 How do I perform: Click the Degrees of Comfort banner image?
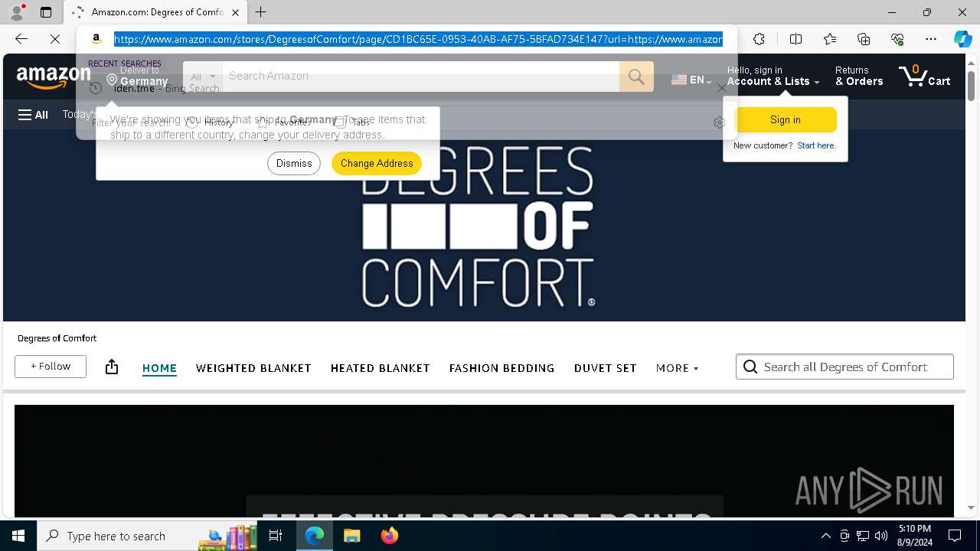pyautogui.click(x=484, y=226)
